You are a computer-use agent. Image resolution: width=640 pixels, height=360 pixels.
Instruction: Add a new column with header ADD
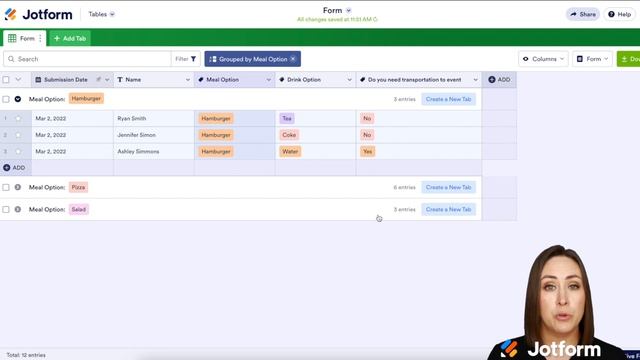tap(499, 80)
